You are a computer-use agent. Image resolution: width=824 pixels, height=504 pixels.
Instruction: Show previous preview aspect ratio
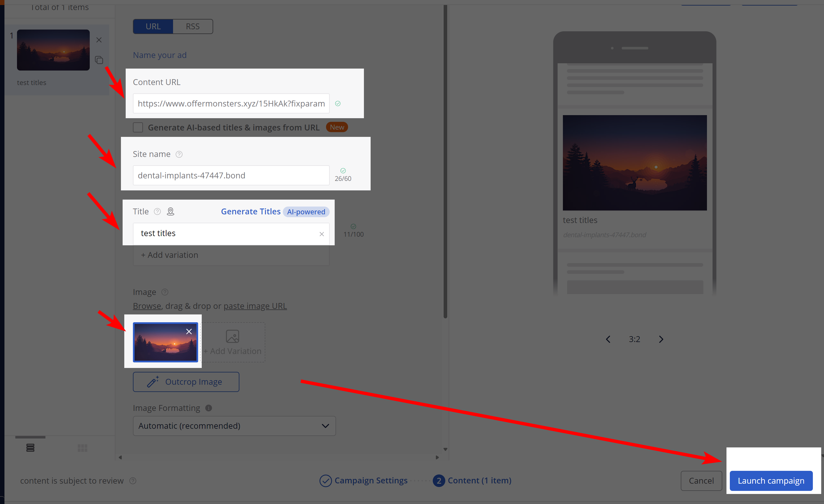click(x=608, y=340)
